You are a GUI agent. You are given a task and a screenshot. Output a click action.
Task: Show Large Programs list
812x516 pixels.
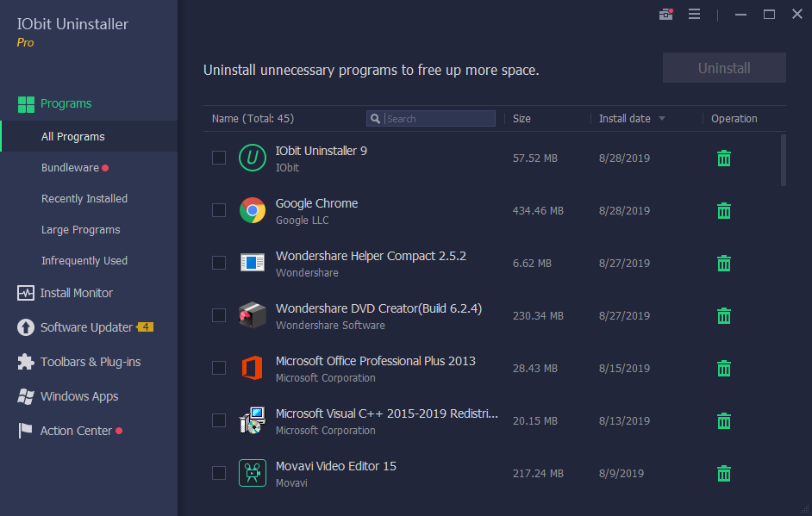[x=81, y=230]
